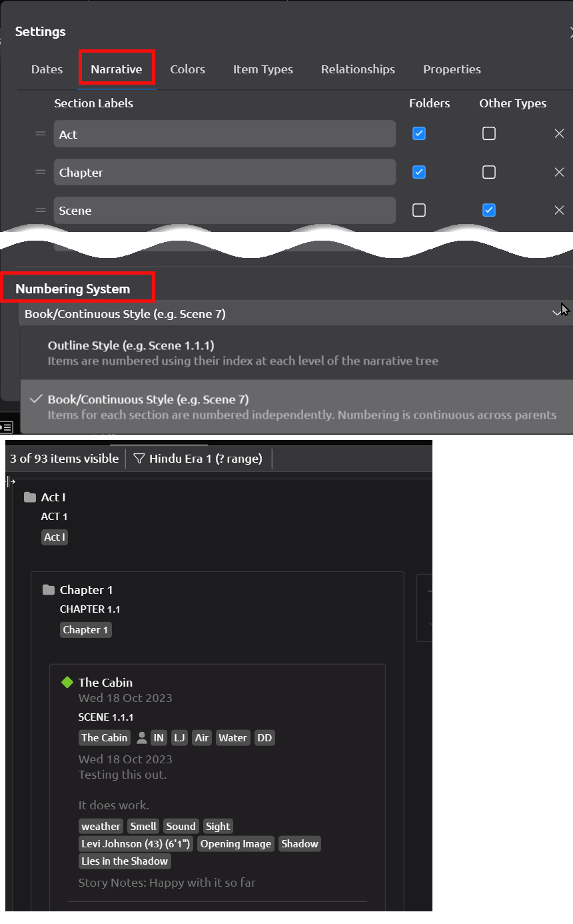Open the Hindu Era 1 filter
The image size is (573, 924).
[198, 459]
